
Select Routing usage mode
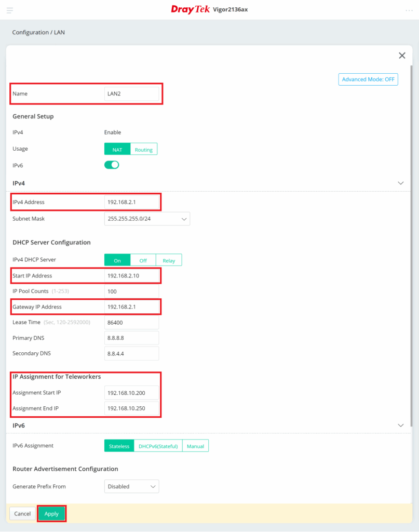click(x=143, y=150)
